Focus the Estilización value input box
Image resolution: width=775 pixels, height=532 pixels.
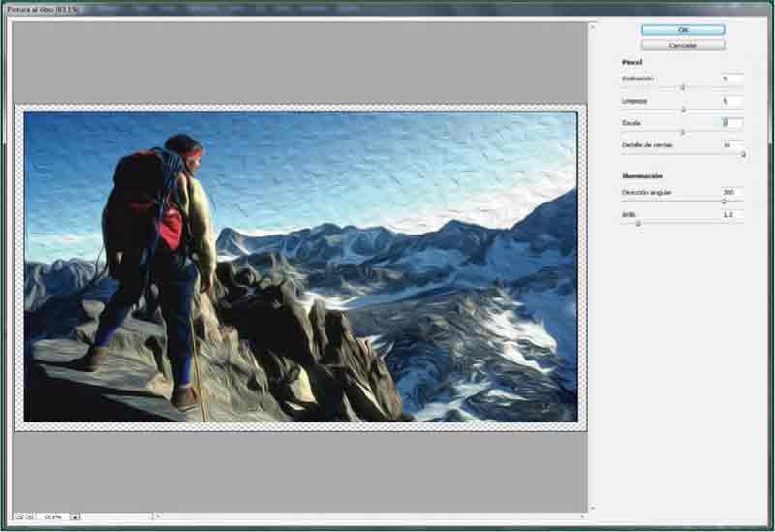pos(731,78)
